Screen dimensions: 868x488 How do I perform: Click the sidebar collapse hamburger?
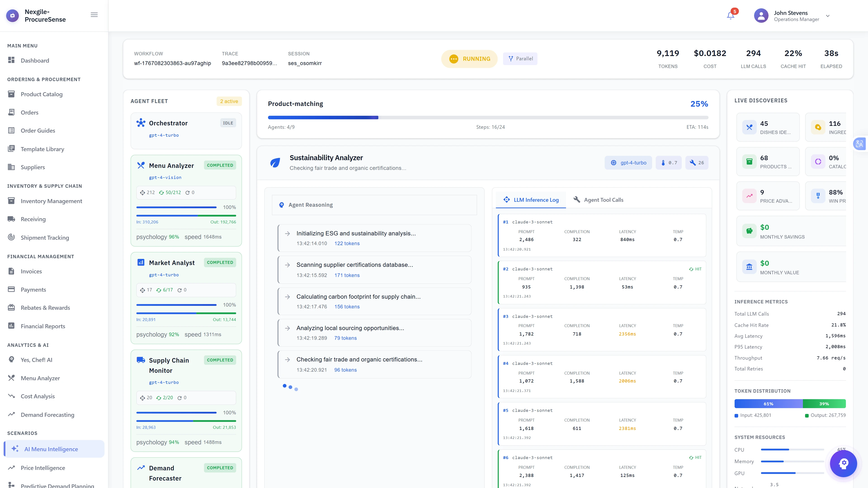tap(94, 14)
